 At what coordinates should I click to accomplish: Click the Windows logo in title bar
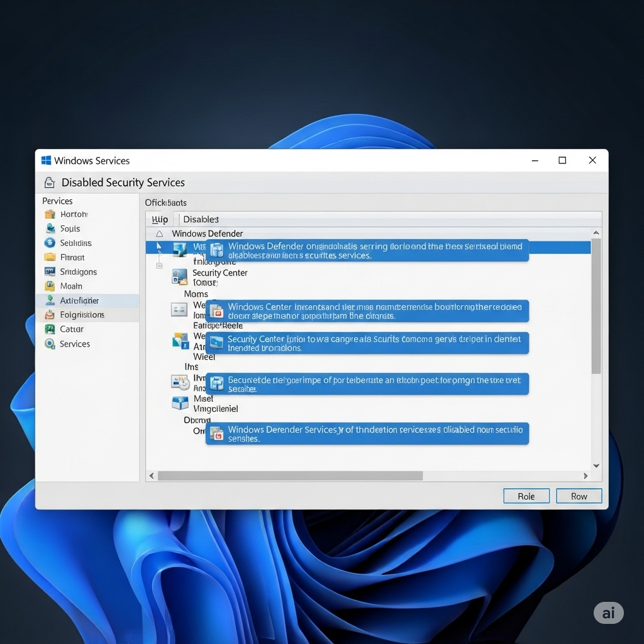[x=46, y=160]
